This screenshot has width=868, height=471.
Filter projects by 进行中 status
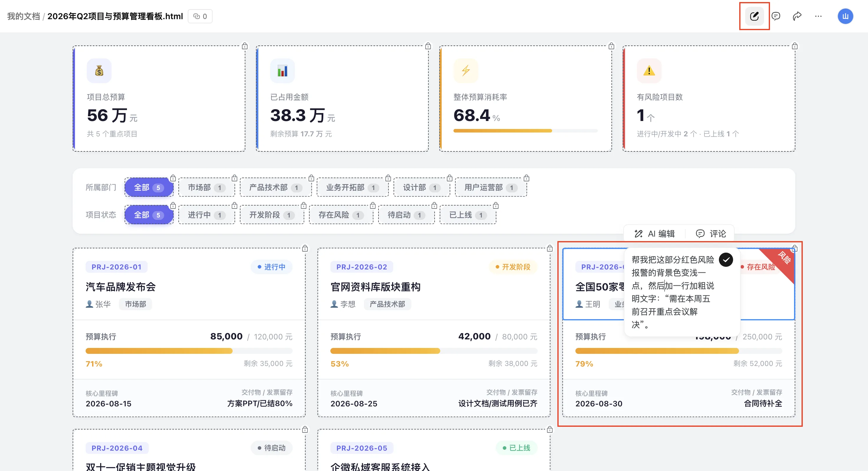(206, 215)
